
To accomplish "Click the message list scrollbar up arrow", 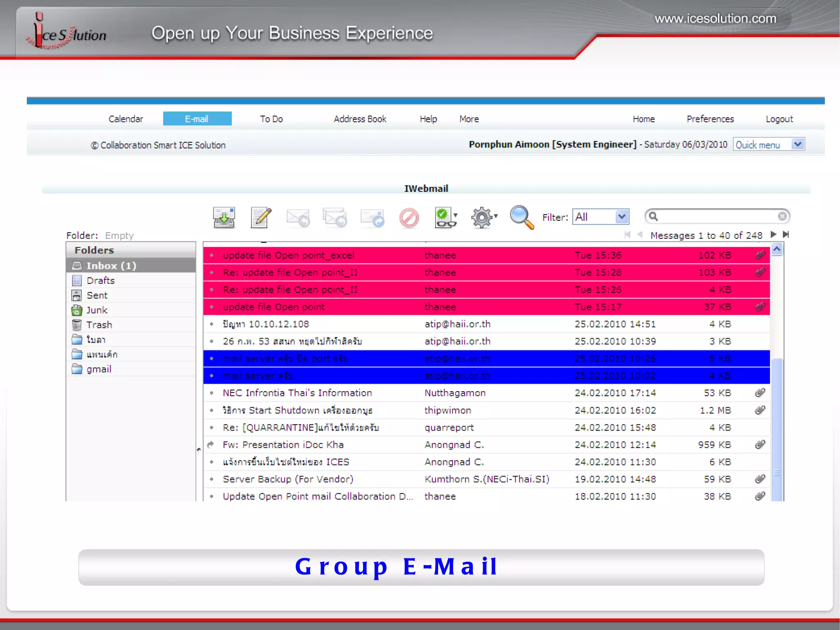I will click(777, 249).
